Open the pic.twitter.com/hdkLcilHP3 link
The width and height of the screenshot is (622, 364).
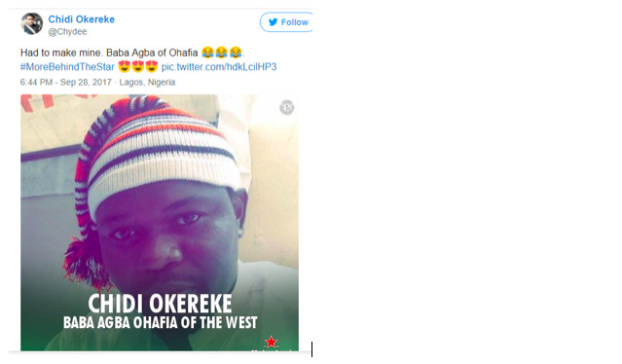click(x=219, y=66)
